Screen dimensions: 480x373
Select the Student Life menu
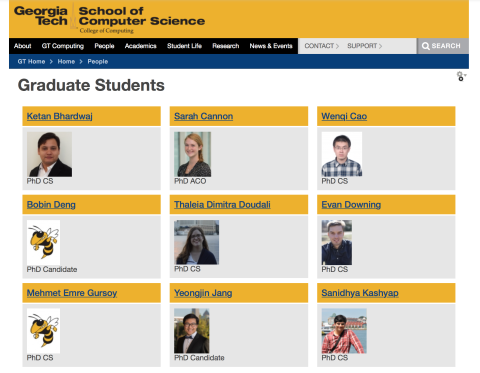(x=184, y=46)
